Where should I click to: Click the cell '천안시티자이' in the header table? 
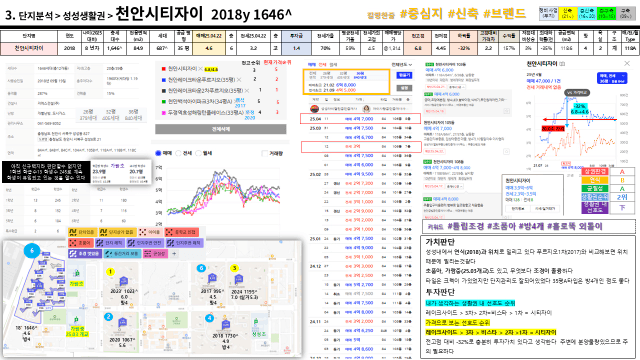click(29, 48)
